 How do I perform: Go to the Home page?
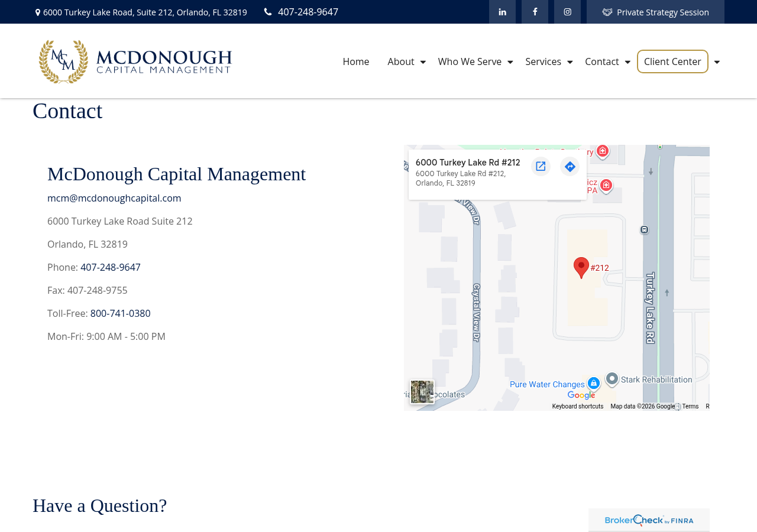356,61
